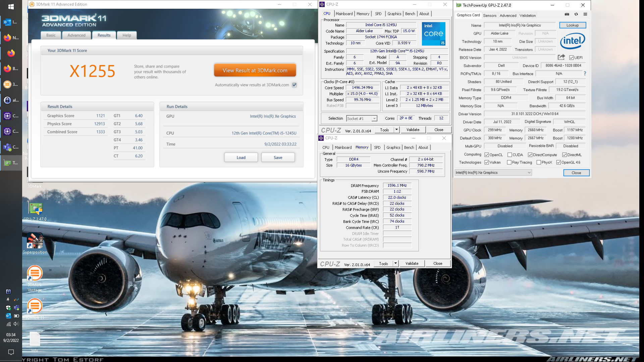Toggle the Ray Tracing checkbox
Image resolution: width=644 pixels, height=362 pixels.
click(x=509, y=163)
